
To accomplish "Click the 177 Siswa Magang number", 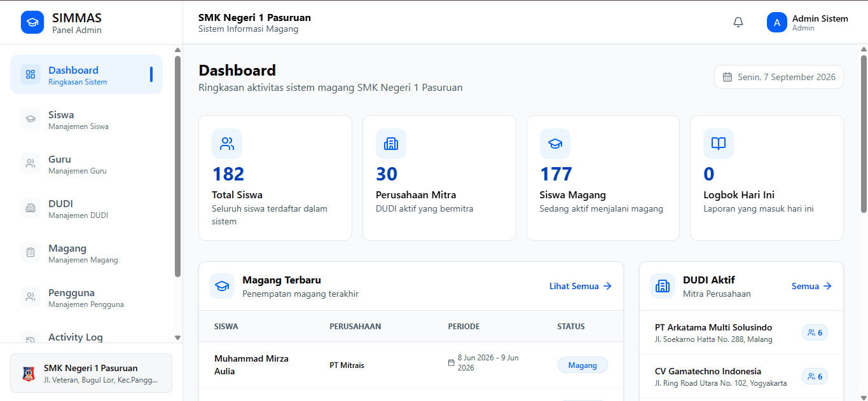I will (556, 174).
